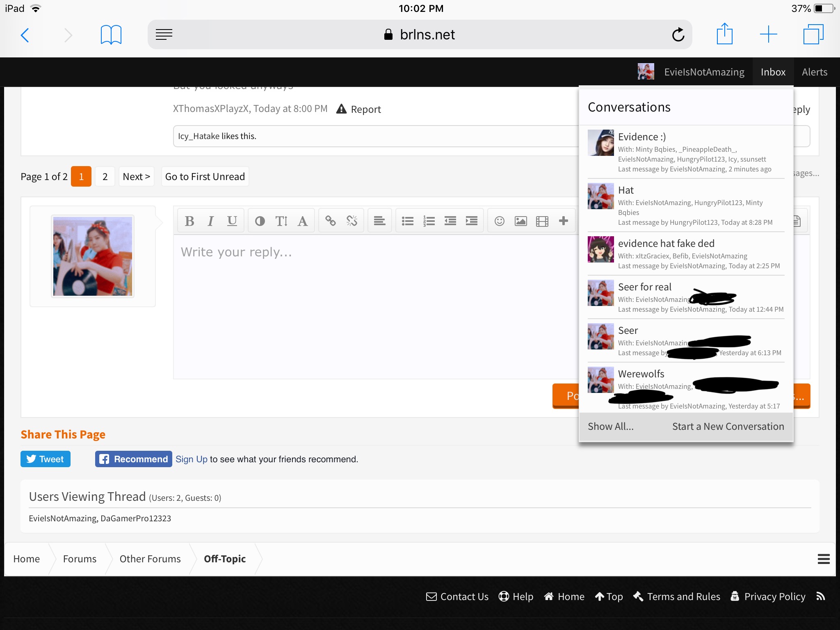840x630 pixels.
Task: Tap the reader view lines icon
Action: (164, 35)
